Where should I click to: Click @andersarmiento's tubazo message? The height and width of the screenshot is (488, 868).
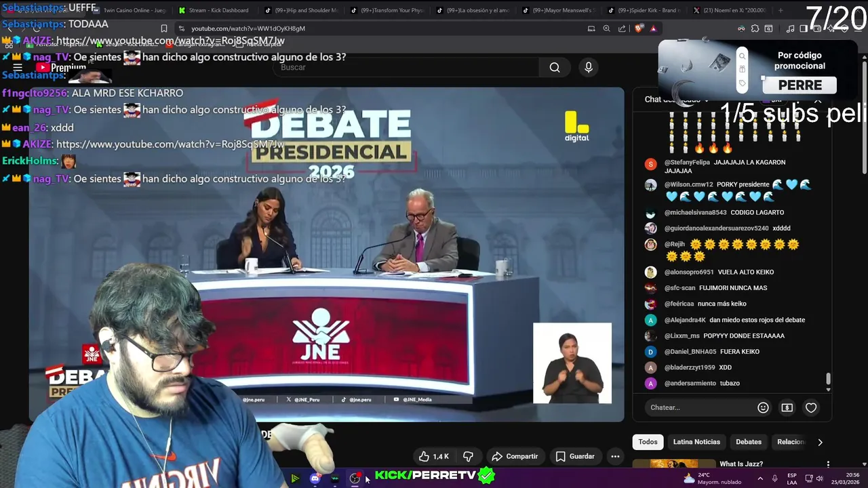pos(730,384)
